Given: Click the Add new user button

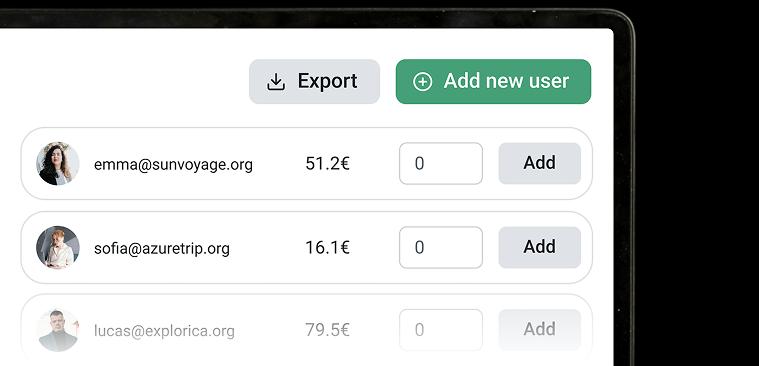Looking at the screenshot, I should 493,81.
